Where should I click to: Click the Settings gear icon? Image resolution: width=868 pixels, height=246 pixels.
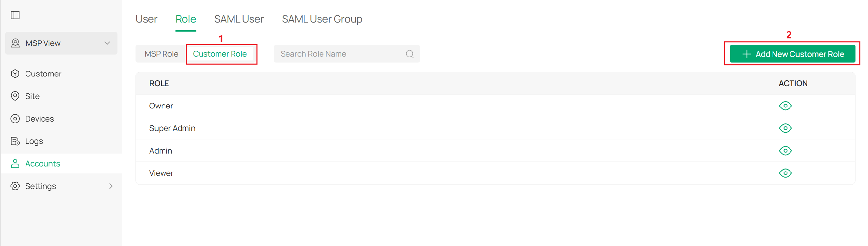point(15,186)
